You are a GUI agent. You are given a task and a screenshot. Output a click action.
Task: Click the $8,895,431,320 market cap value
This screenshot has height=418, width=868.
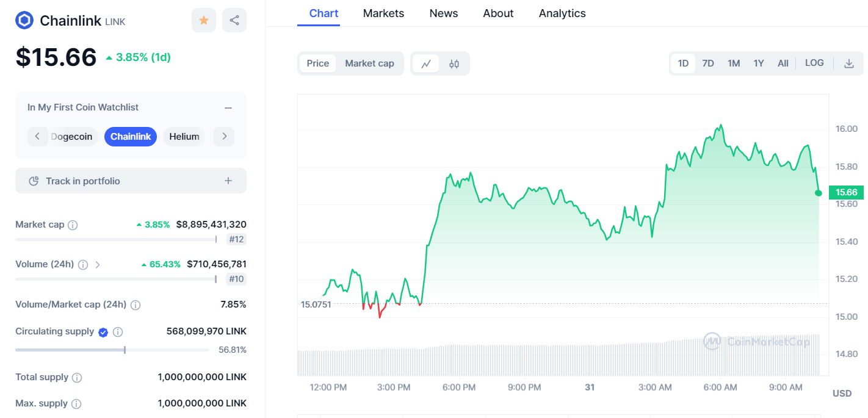pyautogui.click(x=211, y=225)
